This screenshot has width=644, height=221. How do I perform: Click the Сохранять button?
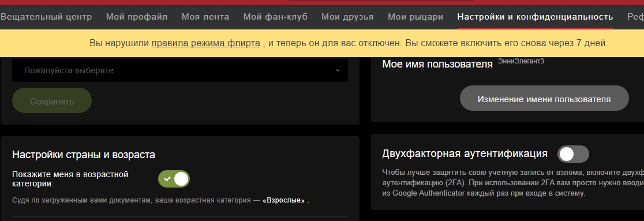point(52,100)
